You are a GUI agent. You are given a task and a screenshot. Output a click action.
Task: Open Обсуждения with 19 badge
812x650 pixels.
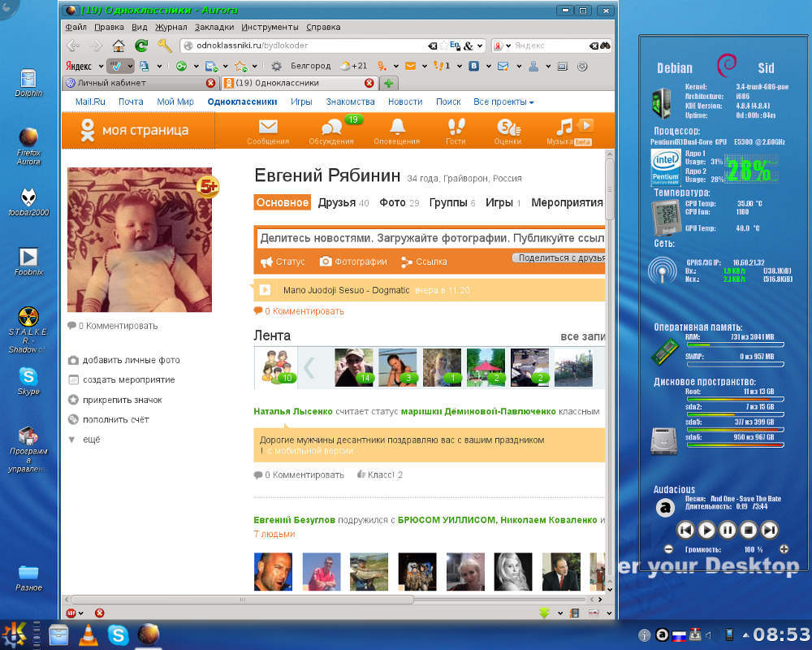pyautogui.click(x=331, y=131)
